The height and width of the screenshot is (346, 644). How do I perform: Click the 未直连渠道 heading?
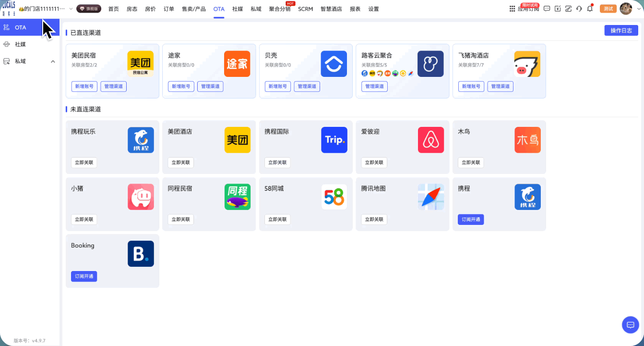point(85,109)
